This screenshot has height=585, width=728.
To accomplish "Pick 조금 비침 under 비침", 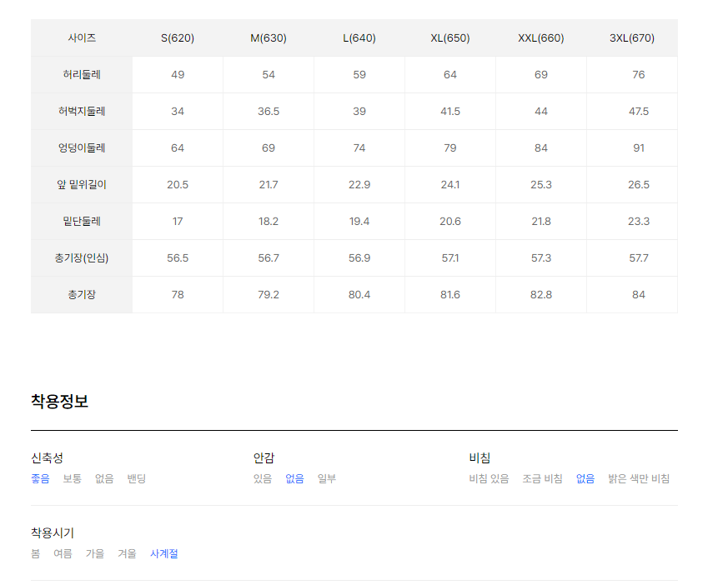I will [x=542, y=478].
